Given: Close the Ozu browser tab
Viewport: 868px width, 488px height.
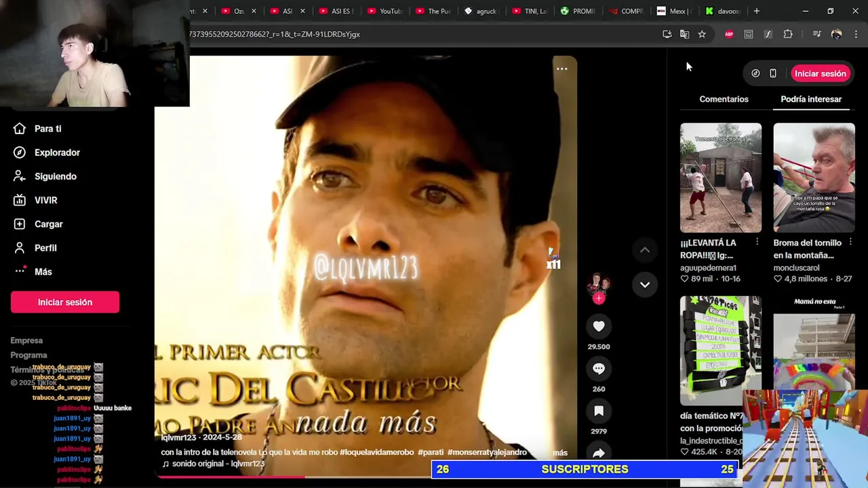Looking at the screenshot, I should [254, 11].
